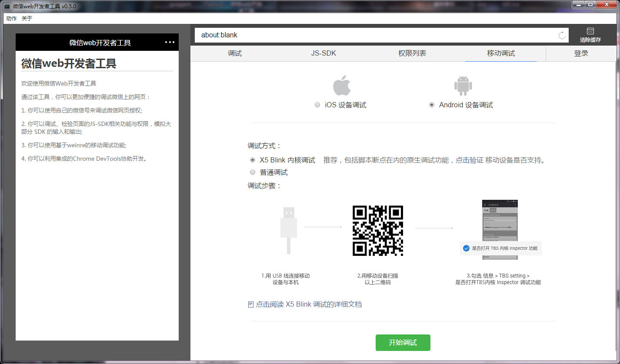Viewport: 620px width, 364px height.
Task: Click the about:blank address input field
Action: tap(374, 35)
